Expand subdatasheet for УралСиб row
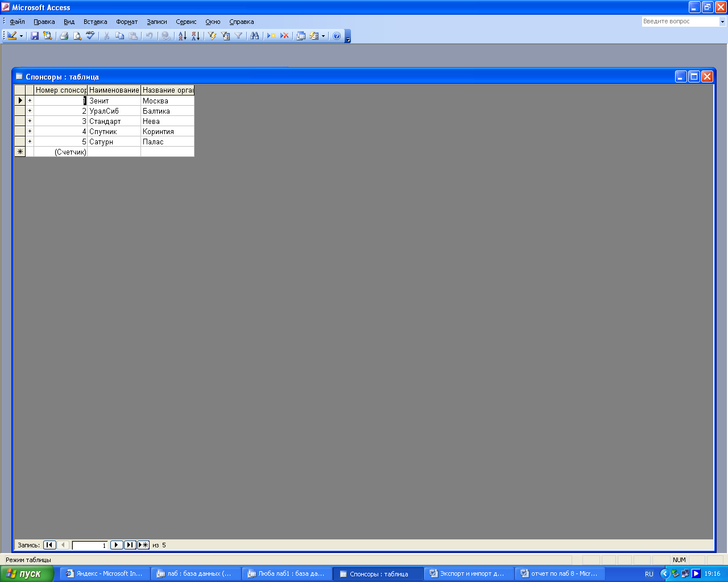Image resolution: width=728 pixels, height=582 pixels. pos(30,111)
